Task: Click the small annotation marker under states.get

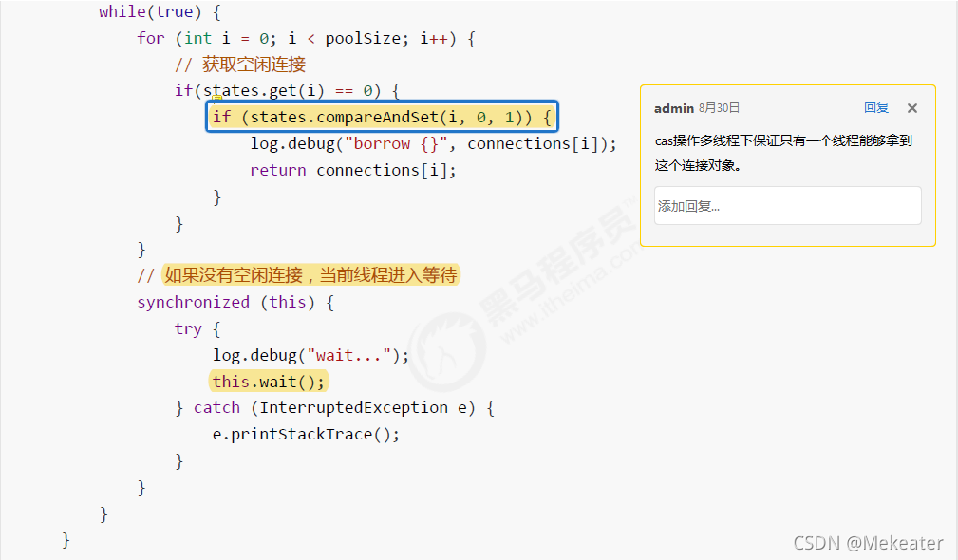Action: (216, 98)
